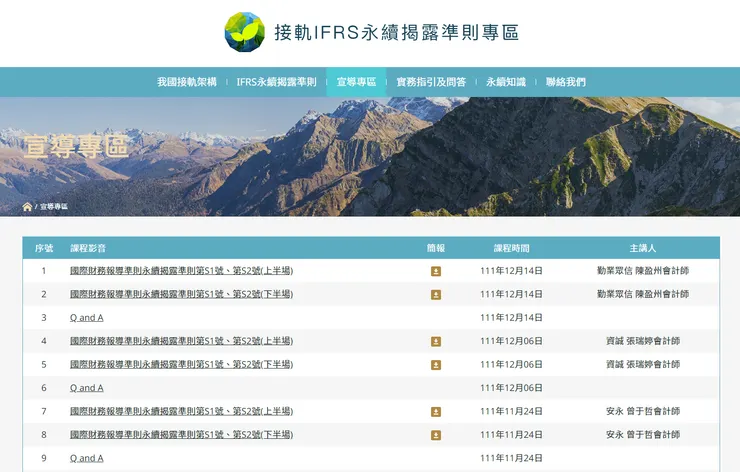Click the 課程影音 column header
Image resolution: width=740 pixels, height=472 pixels.
click(88, 248)
